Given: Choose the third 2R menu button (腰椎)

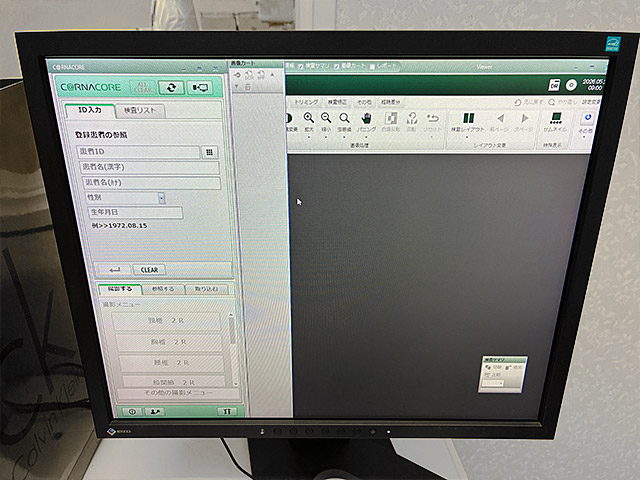Looking at the screenshot, I should [x=171, y=362].
